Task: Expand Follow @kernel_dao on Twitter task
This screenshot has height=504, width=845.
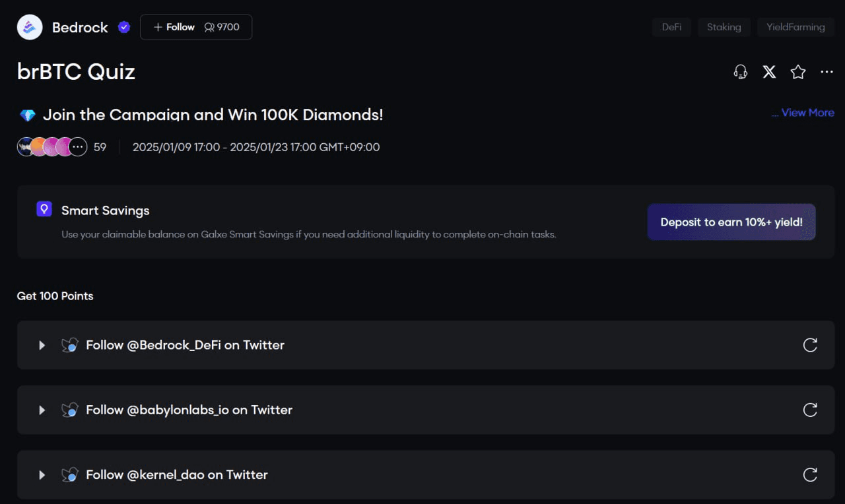Action: 42,474
